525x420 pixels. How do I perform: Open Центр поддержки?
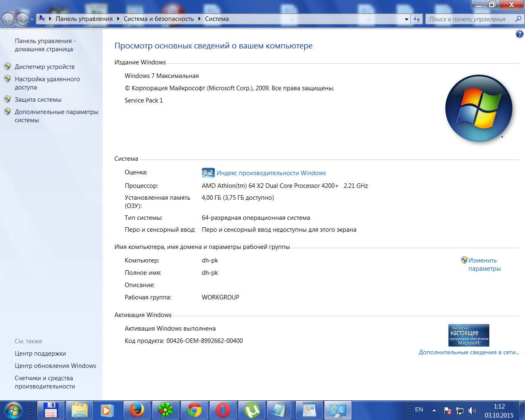40,354
